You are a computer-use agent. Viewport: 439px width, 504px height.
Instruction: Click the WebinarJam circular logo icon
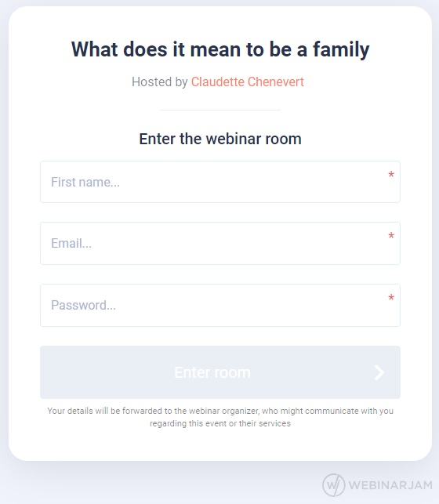tap(334, 484)
